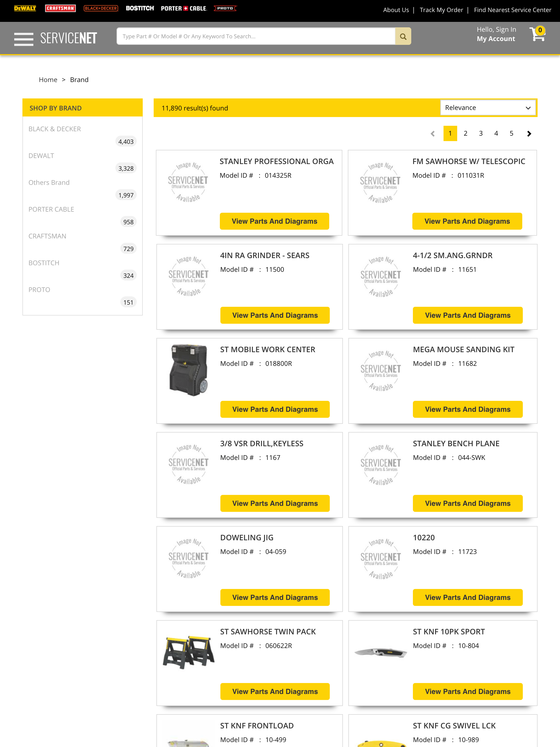View parts for ST Mobile Work Center
This screenshot has width=560, height=747.
pos(275,409)
